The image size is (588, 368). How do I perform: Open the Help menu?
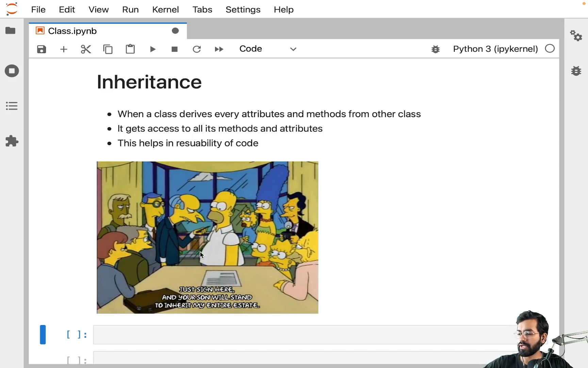[283, 10]
